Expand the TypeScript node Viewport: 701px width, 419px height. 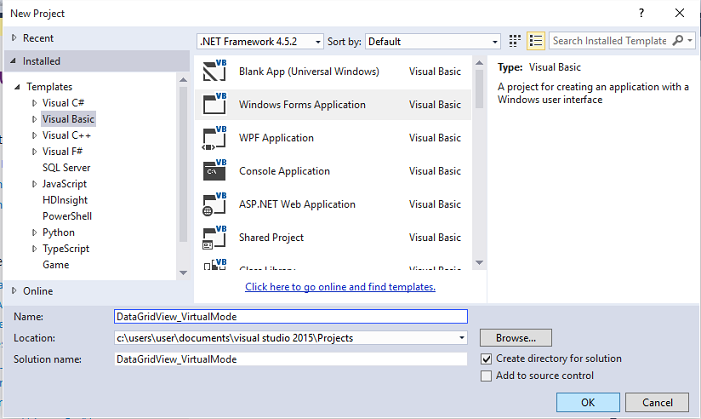(x=34, y=248)
